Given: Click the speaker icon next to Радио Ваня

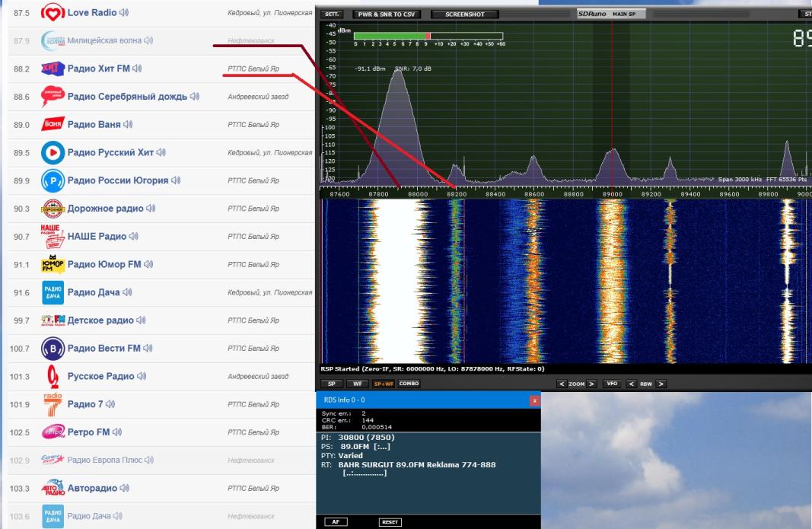Looking at the screenshot, I should (x=128, y=124).
